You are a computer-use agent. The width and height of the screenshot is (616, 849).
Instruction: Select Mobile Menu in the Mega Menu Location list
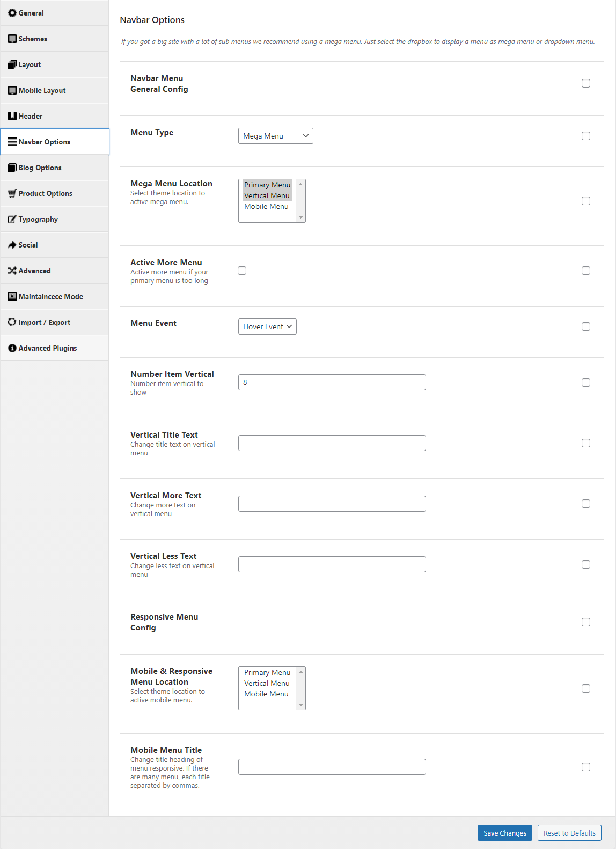click(267, 206)
